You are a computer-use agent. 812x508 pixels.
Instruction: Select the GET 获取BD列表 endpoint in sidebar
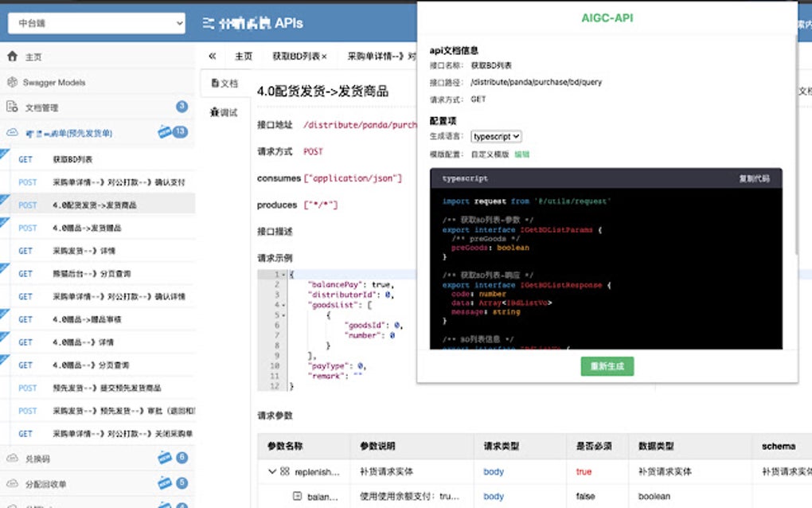(72, 159)
